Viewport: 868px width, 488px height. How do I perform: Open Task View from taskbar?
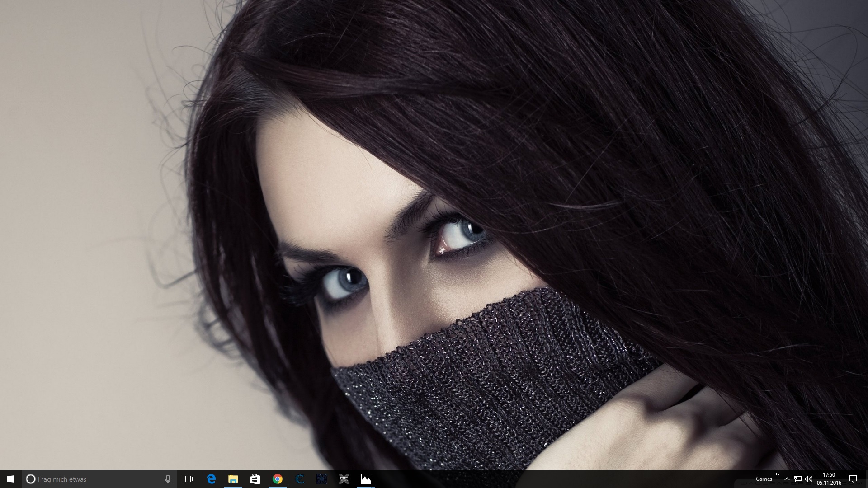click(188, 479)
